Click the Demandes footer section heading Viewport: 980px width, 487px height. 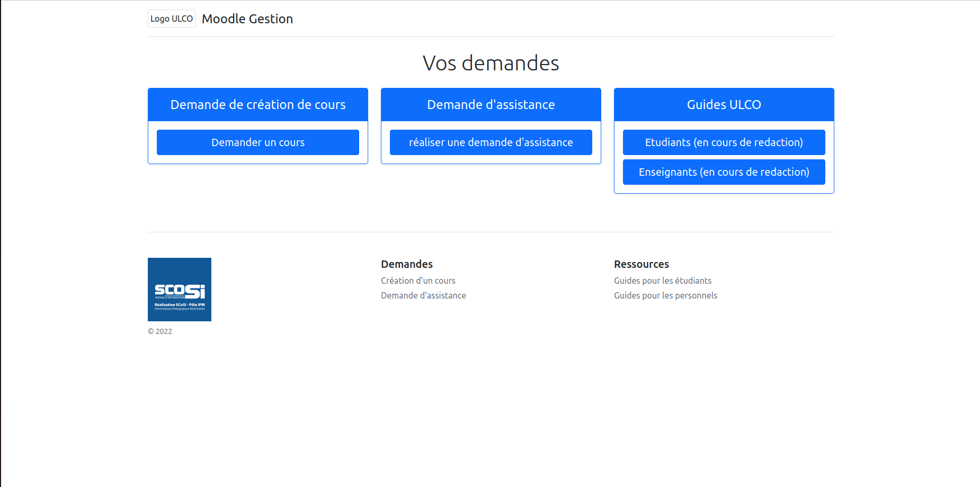[x=407, y=264]
